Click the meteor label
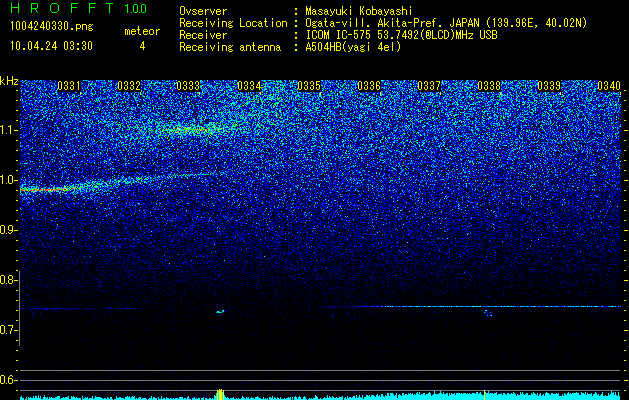 click(142, 31)
